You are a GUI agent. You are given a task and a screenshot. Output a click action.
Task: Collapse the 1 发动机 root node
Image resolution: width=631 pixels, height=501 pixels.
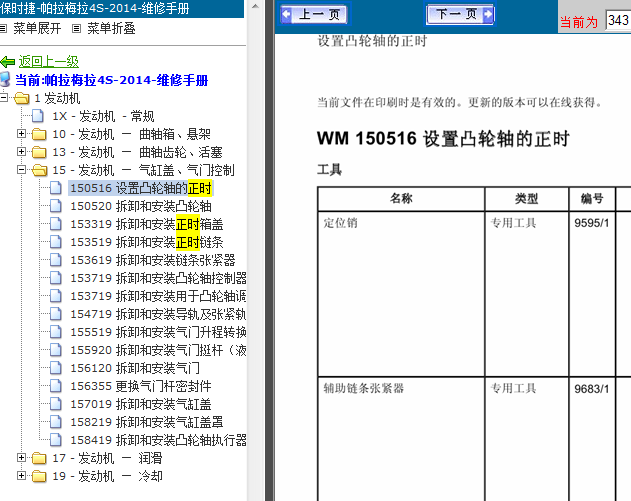(4, 97)
